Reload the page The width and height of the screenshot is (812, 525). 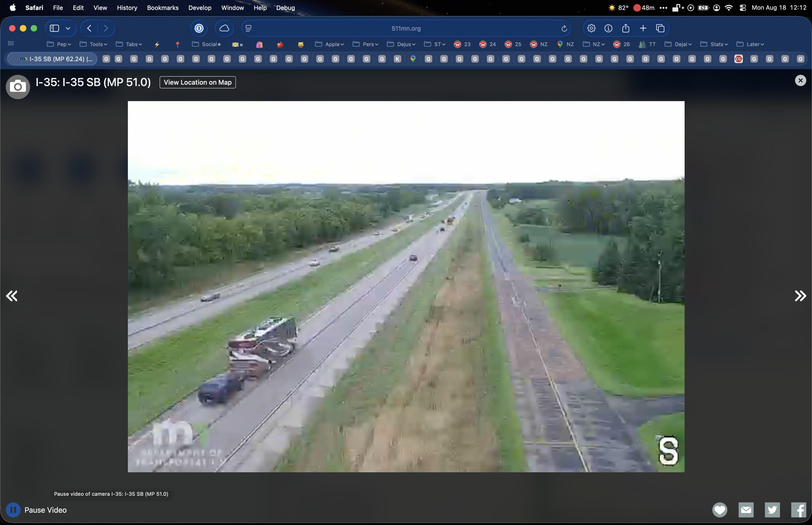[x=564, y=28]
